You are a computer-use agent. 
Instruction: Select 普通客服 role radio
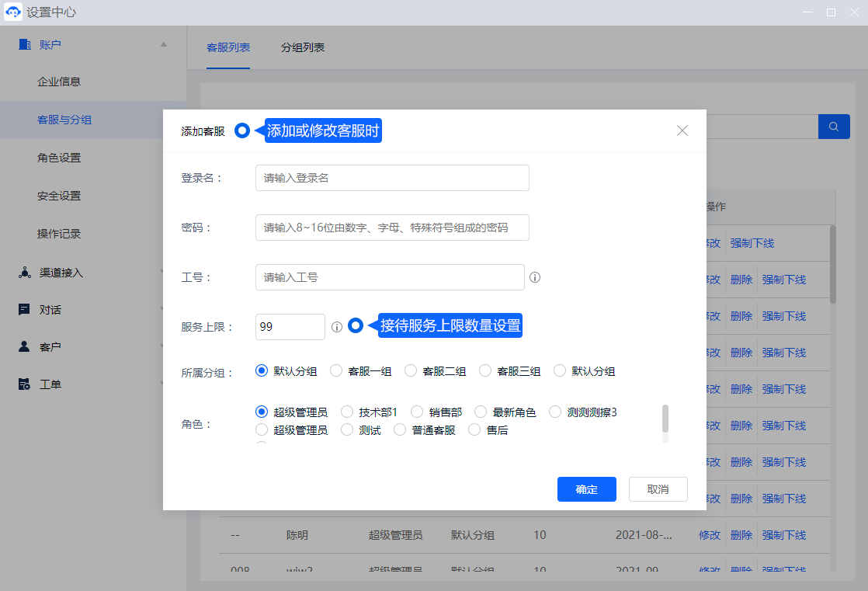(400, 429)
